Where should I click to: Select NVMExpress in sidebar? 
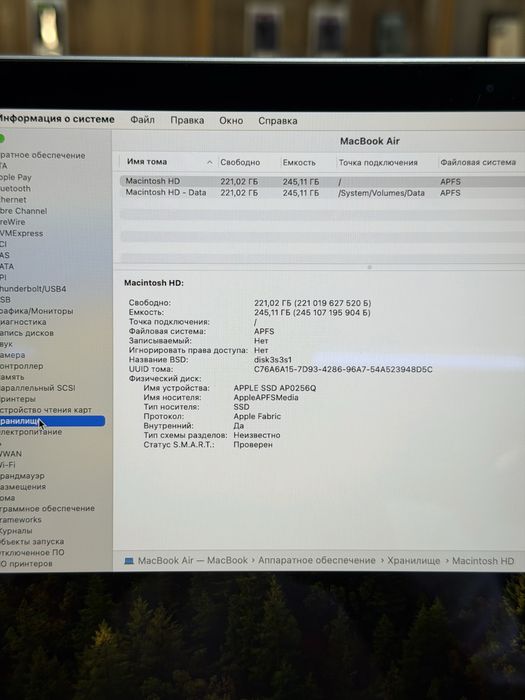point(21,233)
